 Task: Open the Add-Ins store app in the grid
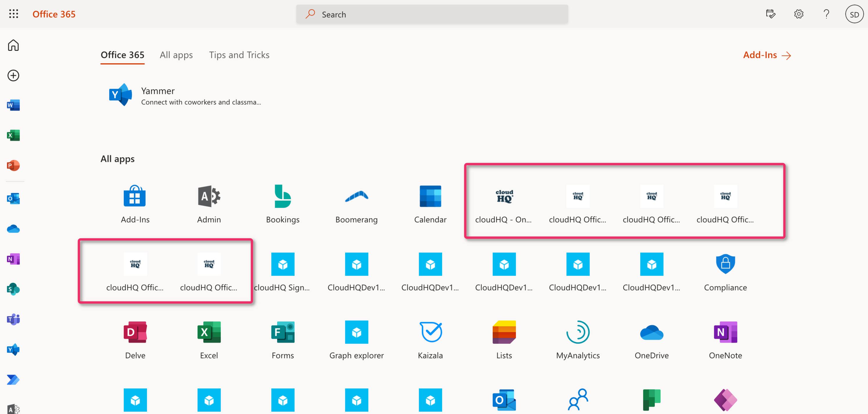click(135, 204)
